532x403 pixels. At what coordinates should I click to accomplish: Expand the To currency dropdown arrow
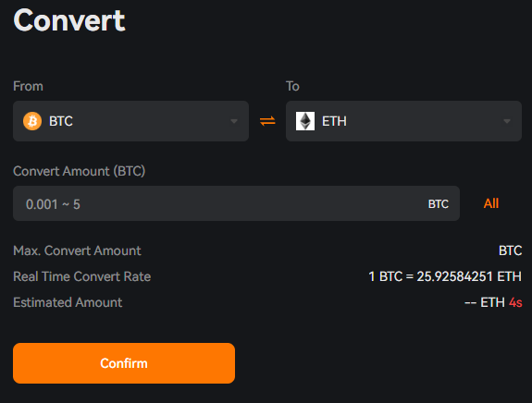(x=506, y=121)
